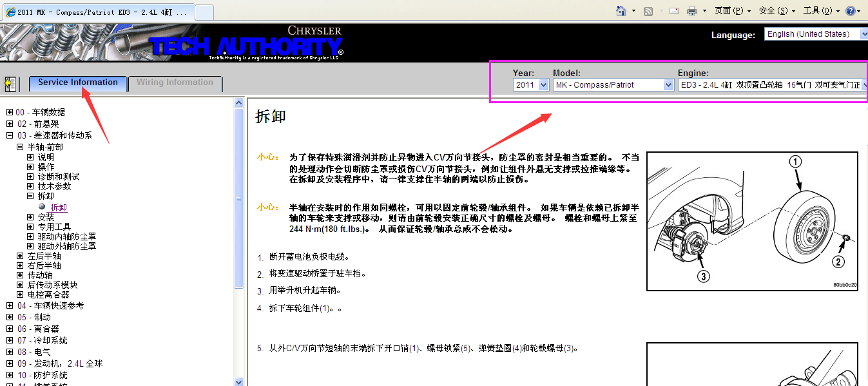The width and height of the screenshot is (868, 386).
Task: Open the 页面(P) menu
Action: [x=733, y=11]
